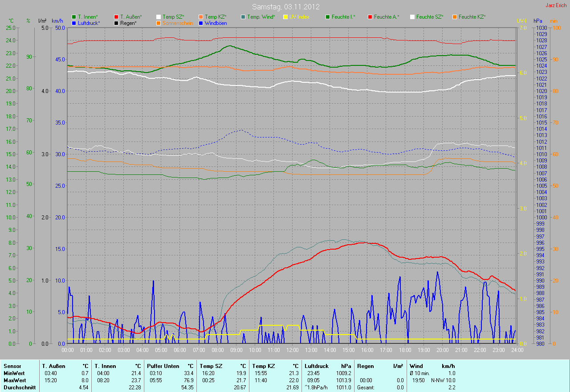Click the black Regen legend square
Screen dimensions: 570x392
(x=116, y=23)
